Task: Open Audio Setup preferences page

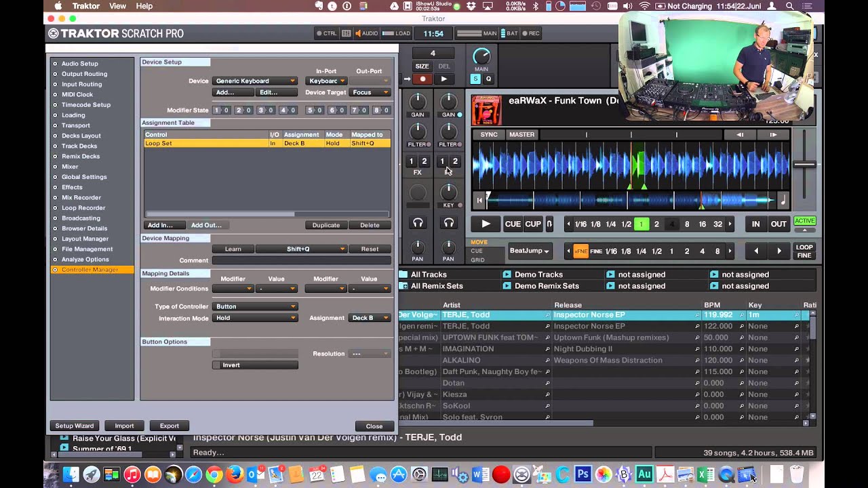Action: [80, 64]
